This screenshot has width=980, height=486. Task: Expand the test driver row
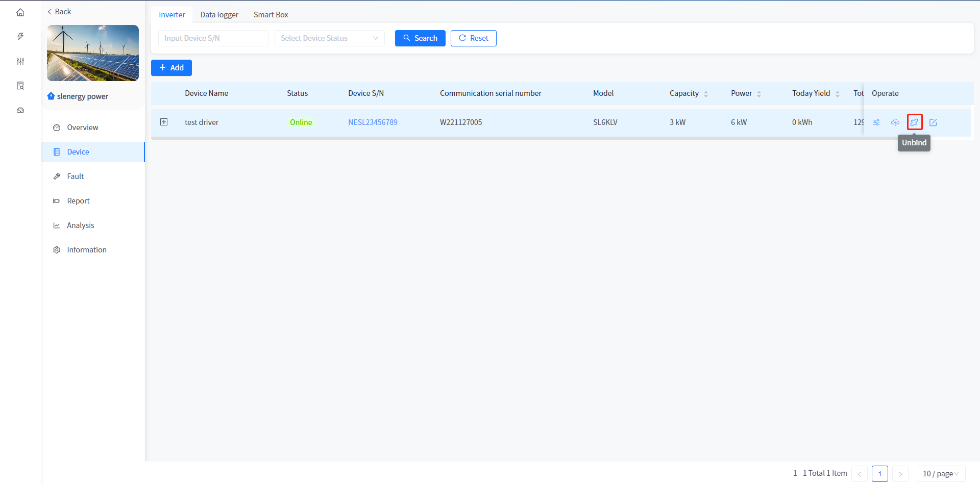tap(164, 122)
